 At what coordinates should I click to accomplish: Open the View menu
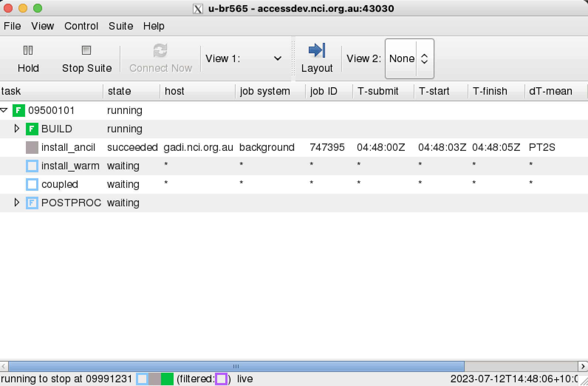(x=42, y=26)
